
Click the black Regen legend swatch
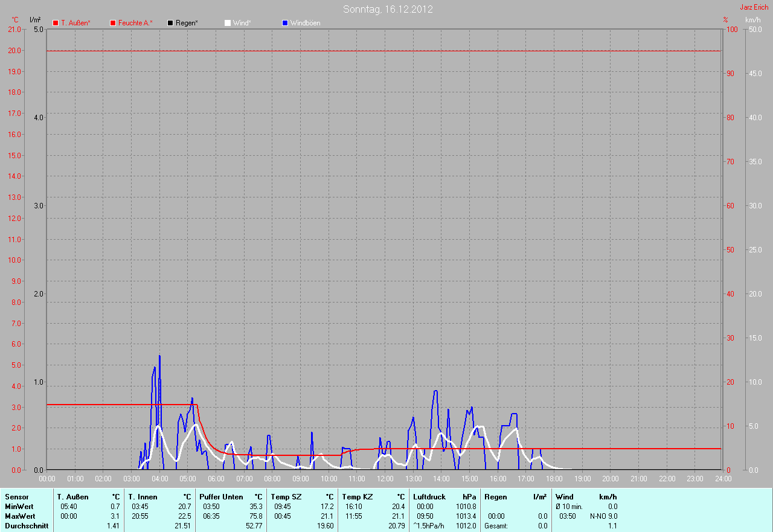coord(170,23)
